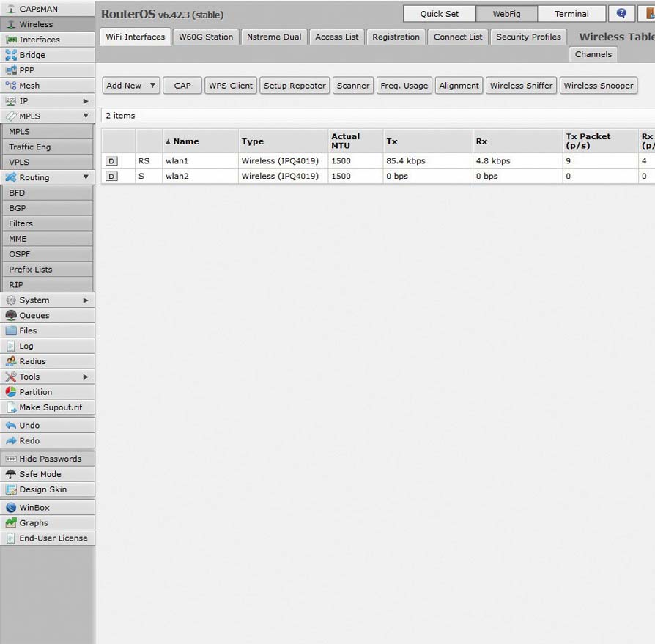Click the IP icon in sidebar
This screenshot has height=644, width=655.
tap(11, 101)
